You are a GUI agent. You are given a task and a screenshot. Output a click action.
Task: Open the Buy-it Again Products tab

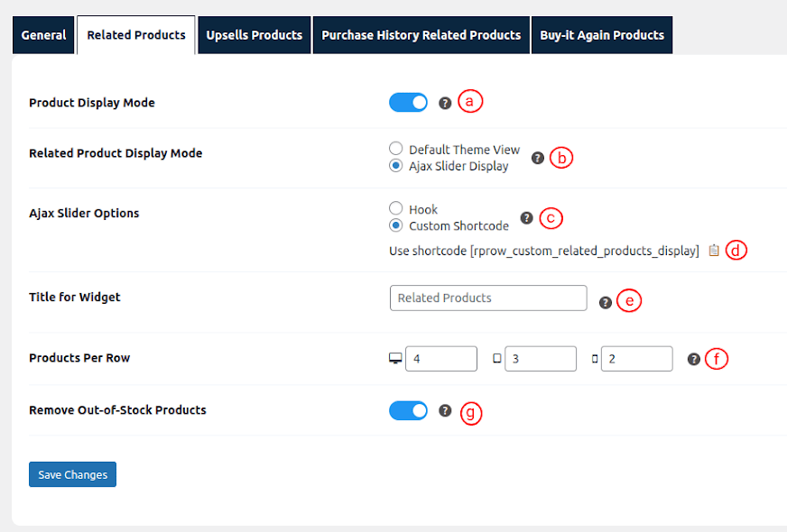[601, 34]
